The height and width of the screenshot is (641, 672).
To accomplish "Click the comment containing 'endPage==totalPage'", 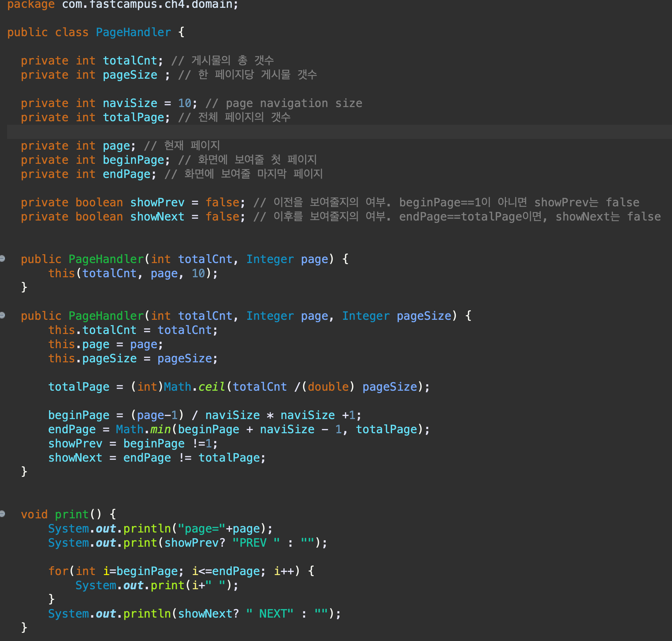I will tap(457, 217).
